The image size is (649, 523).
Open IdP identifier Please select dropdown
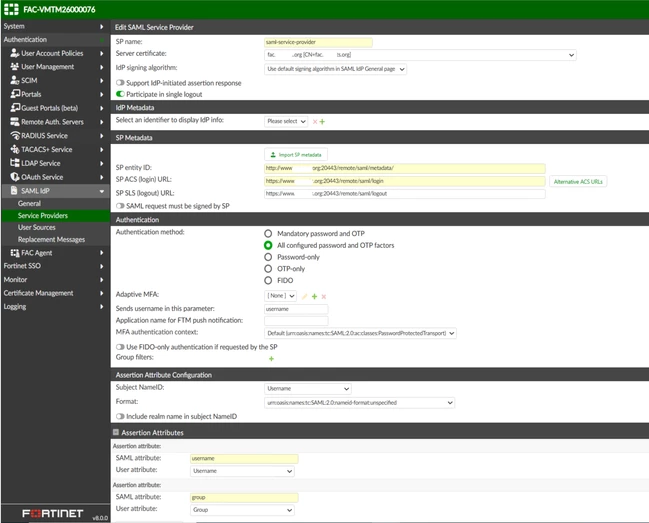[x=286, y=121]
